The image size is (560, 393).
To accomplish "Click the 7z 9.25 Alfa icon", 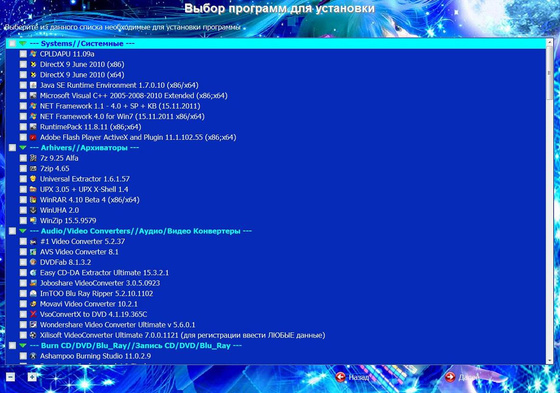I will (x=33, y=158).
